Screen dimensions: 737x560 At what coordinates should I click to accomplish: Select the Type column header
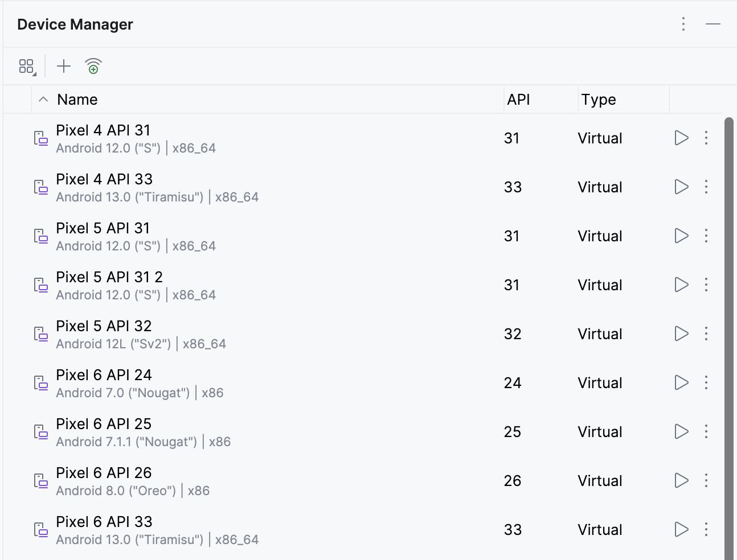click(x=599, y=99)
